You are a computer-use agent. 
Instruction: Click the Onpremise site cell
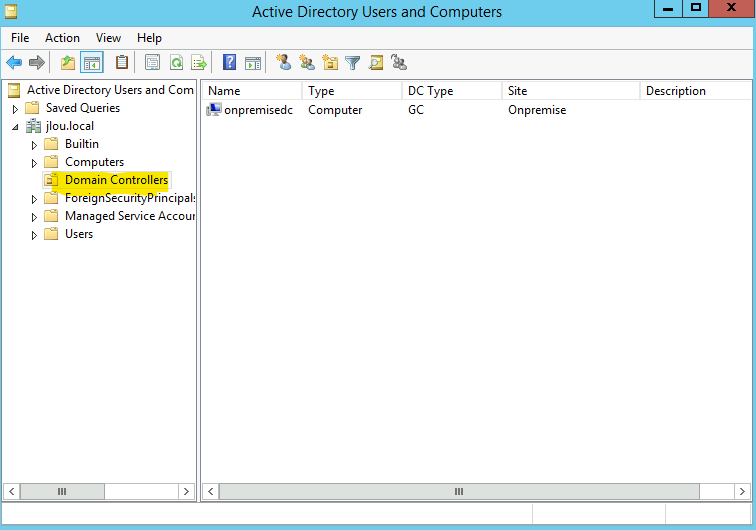537,110
